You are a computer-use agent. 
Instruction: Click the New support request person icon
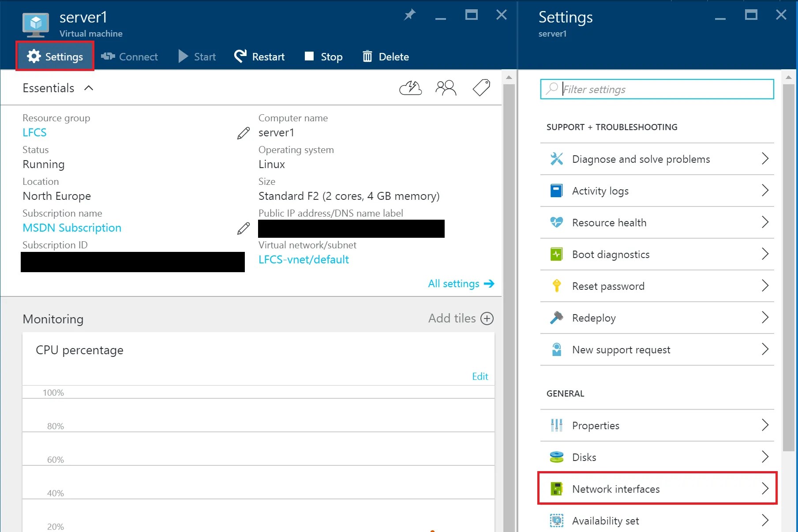pos(557,349)
